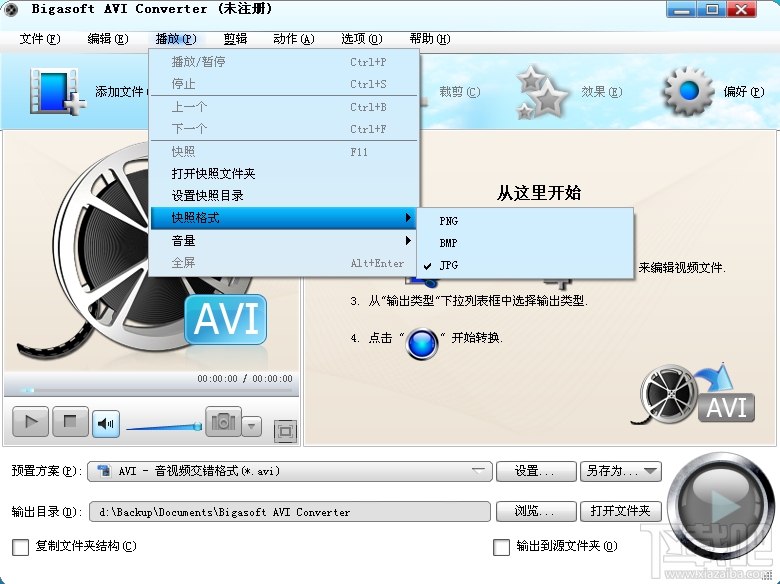Open the 编辑(E) menu
780x584 pixels.
[108, 39]
